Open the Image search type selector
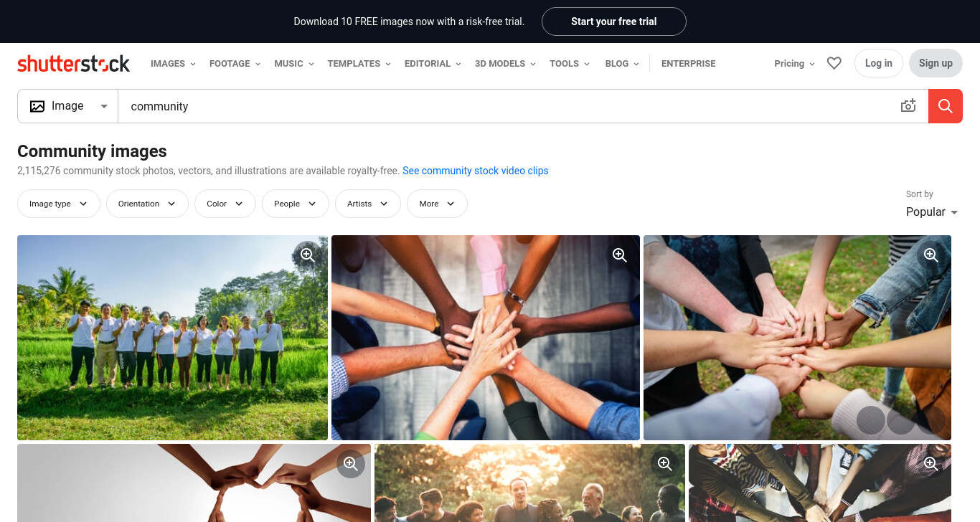Screen dimensions: 980x522 (68, 106)
